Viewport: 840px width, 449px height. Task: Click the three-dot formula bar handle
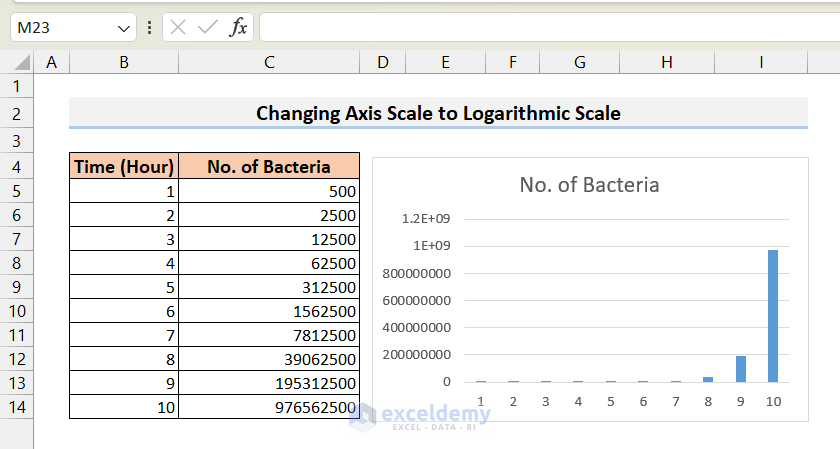[150, 27]
